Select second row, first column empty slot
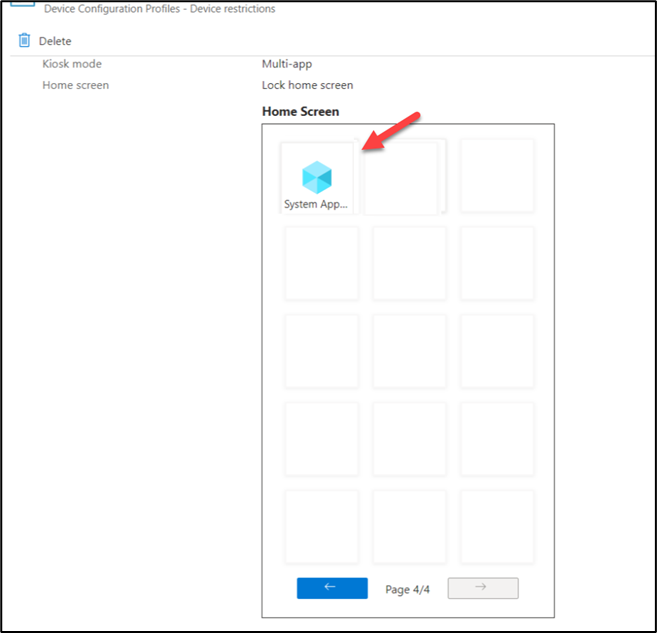657x633 pixels. (321, 263)
